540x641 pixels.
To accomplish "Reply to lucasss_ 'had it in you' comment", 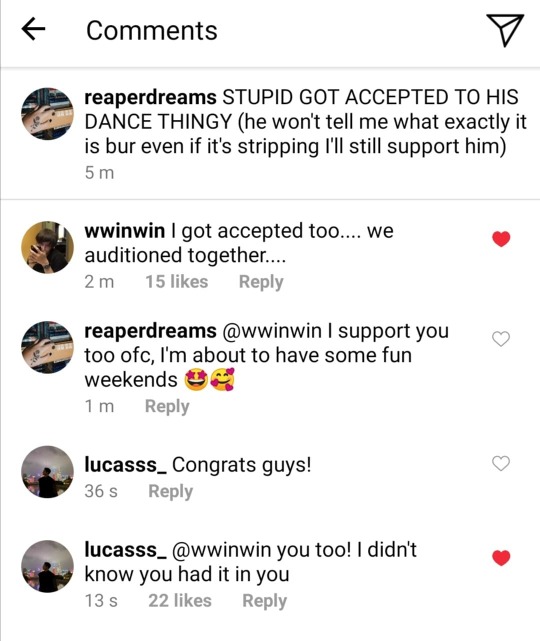I will [264, 601].
